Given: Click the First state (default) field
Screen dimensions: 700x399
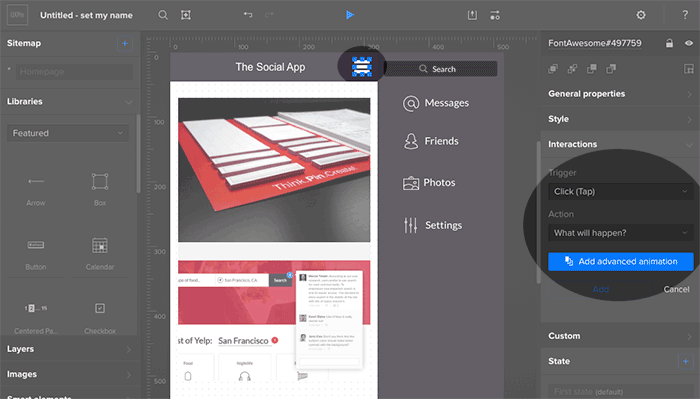Looking at the screenshot, I should tap(621, 391).
